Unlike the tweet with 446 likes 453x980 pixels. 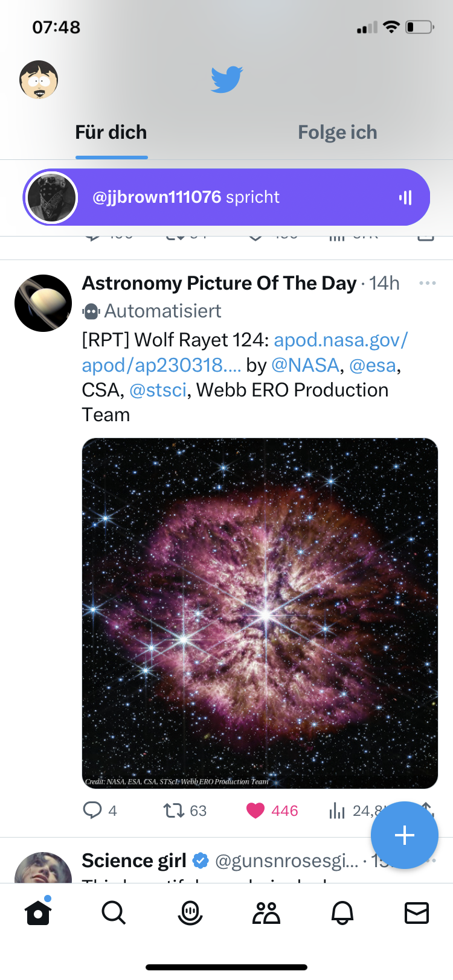click(255, 810)
